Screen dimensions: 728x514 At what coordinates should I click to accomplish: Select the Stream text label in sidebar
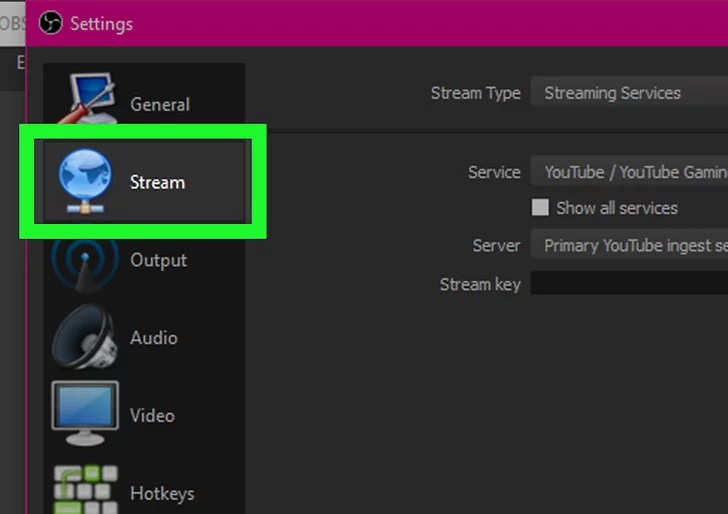pos(157,182)
